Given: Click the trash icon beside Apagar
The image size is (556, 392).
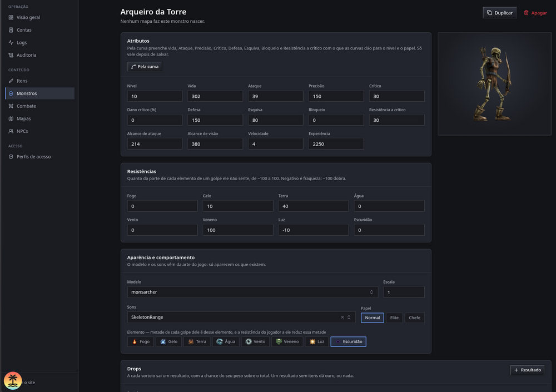Looking at the screenshot, I should click(x=526, y=13).
